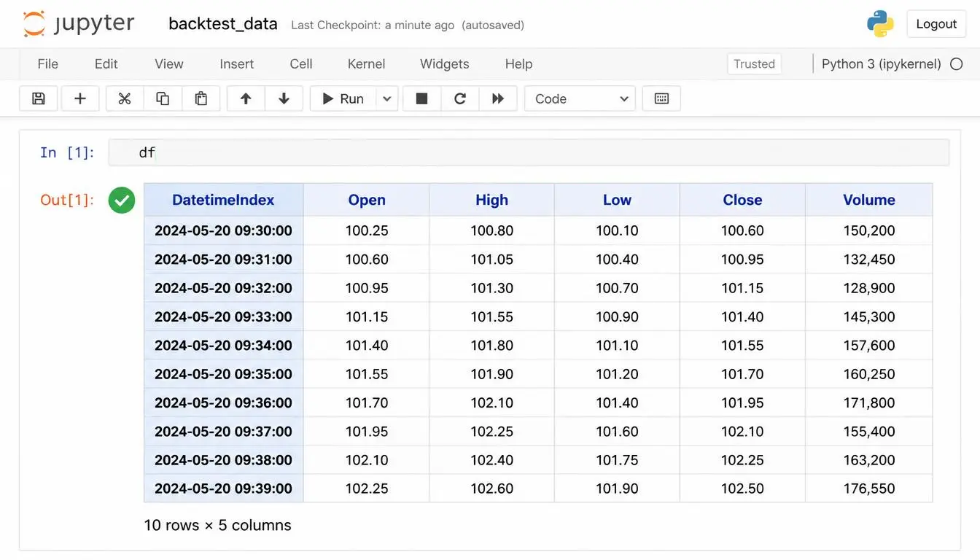Open the cell type Code dropdown
Image resolution: width=980 pixels, height=560 pixels.
[580, 98]
